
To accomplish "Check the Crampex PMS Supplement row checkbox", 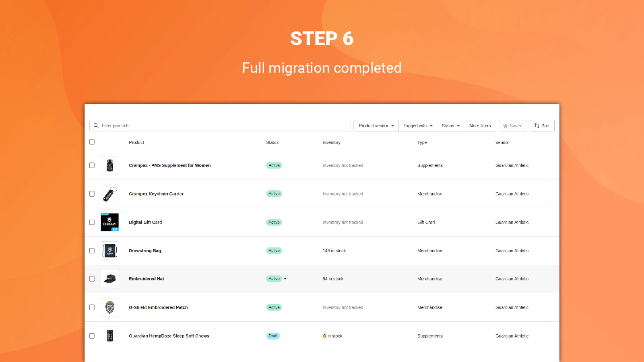I will click(92, 165).
